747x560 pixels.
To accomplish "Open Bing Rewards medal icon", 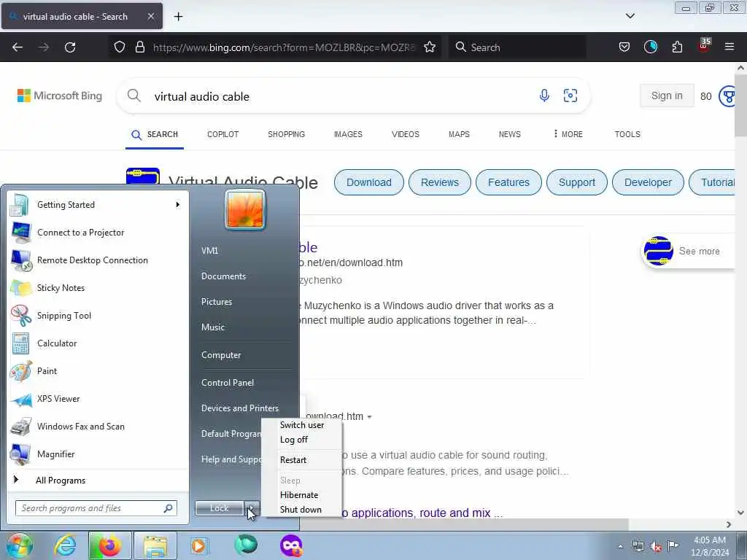I will pos(729,96).
